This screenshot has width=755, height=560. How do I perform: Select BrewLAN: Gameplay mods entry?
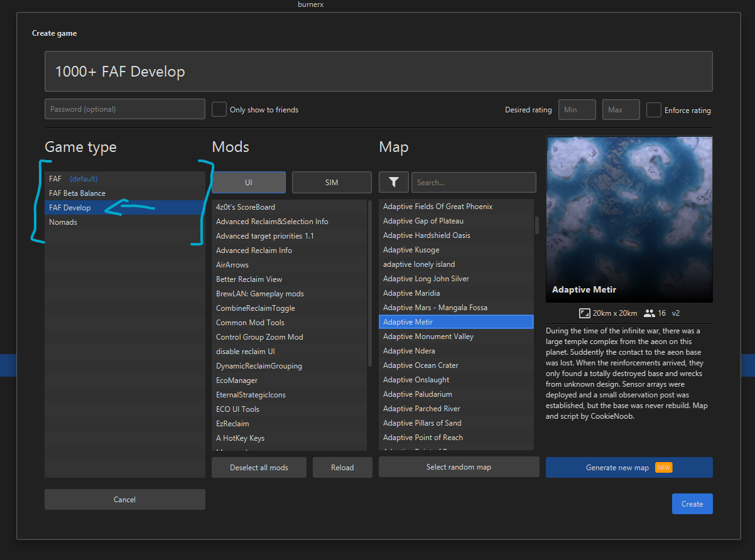point(289,294)
